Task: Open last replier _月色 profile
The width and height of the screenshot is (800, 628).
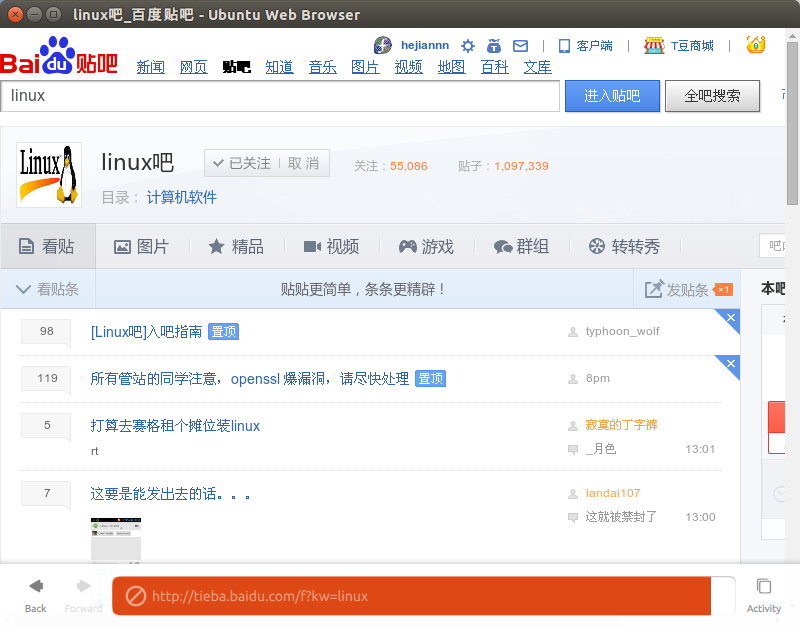Action: [601, 449]
